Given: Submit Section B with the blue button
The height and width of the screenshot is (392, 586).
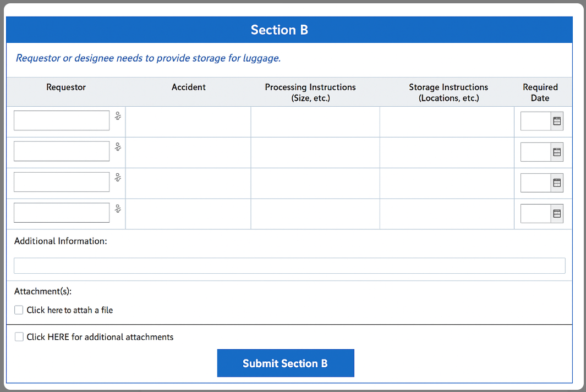Looking at the screenshot, I should click(286, 363).
